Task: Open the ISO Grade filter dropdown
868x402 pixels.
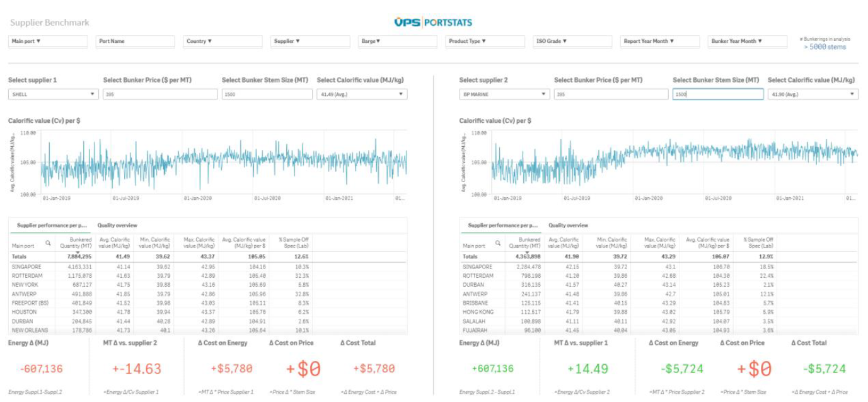Action: 572,42
